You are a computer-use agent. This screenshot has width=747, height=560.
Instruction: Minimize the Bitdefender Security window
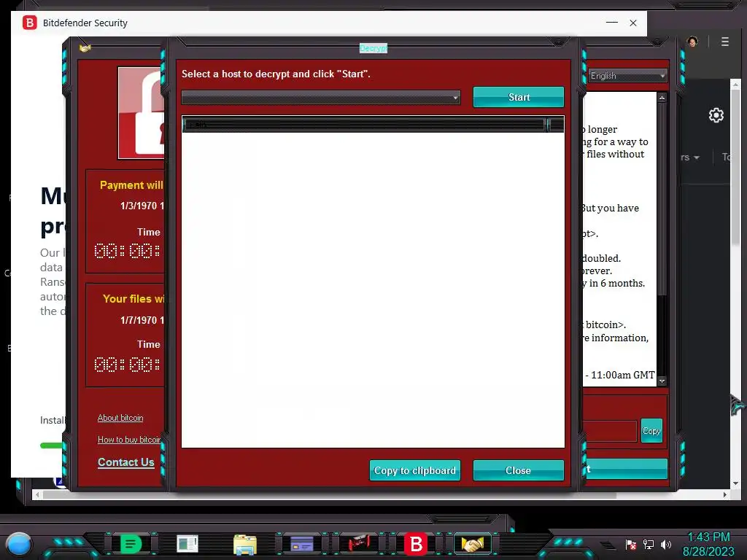[x=612, y=23]
